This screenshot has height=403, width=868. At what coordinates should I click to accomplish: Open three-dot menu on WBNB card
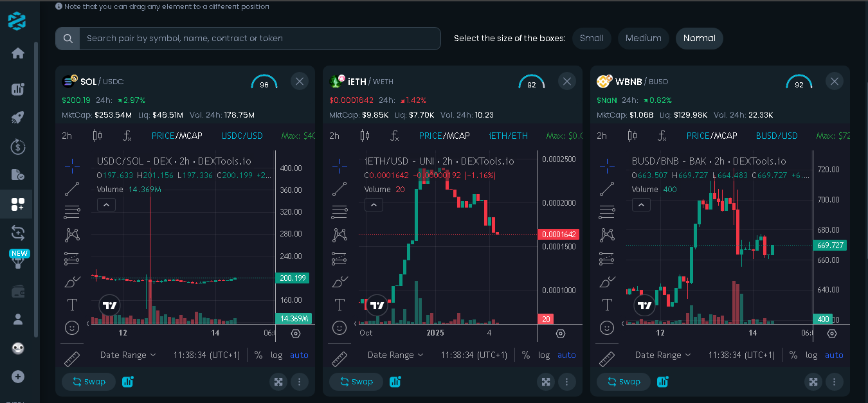(834, 382)
